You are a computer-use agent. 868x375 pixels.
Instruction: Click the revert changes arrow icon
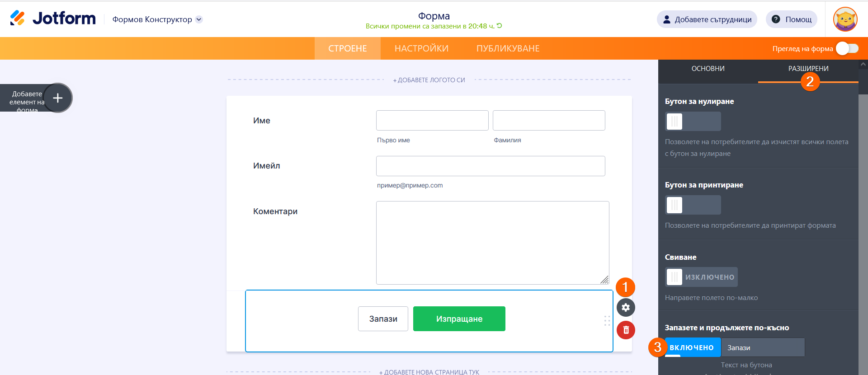500,26
